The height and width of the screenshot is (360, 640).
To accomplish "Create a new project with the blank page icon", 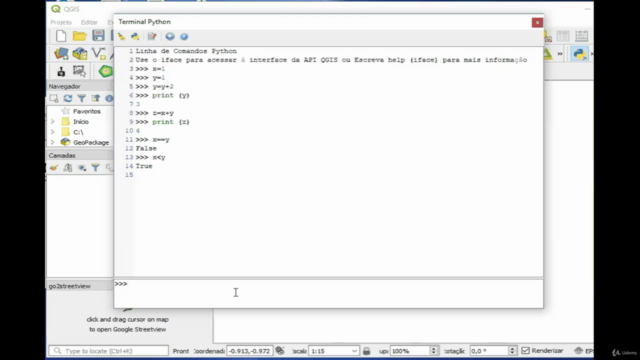I will pos(61,36).
